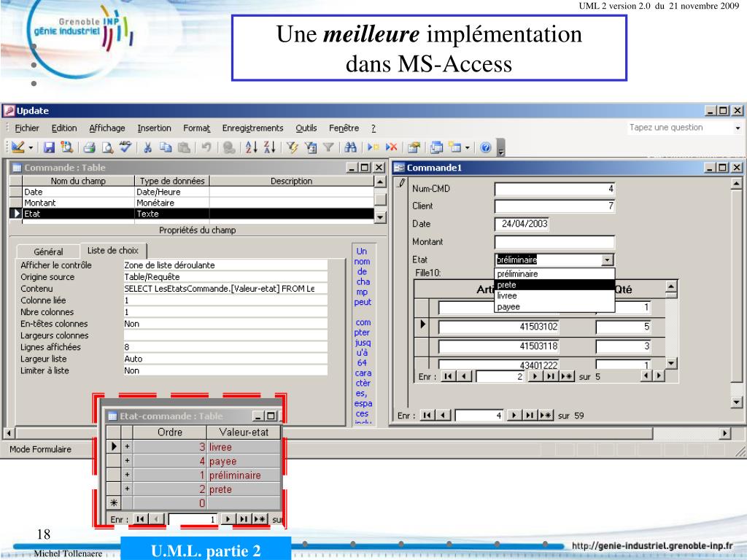
Task: Click the Paste clipboard icon
Action: click(183, 147)
